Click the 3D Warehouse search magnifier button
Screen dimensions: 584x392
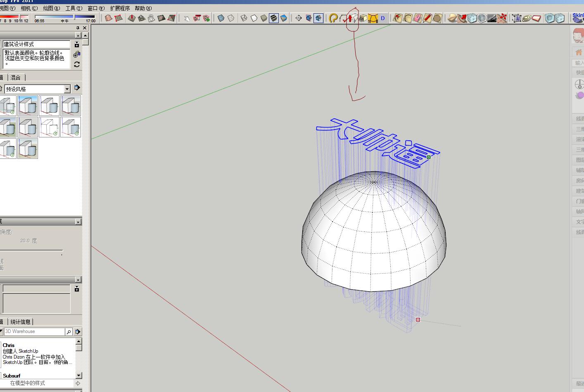[x=69, y=332]
